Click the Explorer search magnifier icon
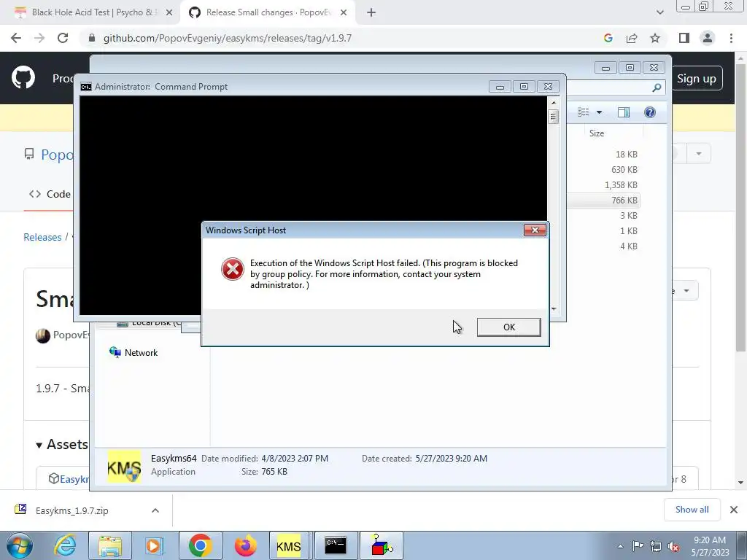This screenshot has height=560, width=747. [x=657, y=87]
